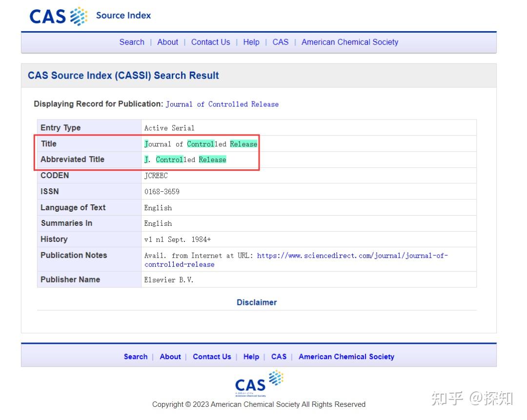The width and height of the screenshot is (527, 420).
Task: Follow the Search link in the footer
Action: click(136, 357)
